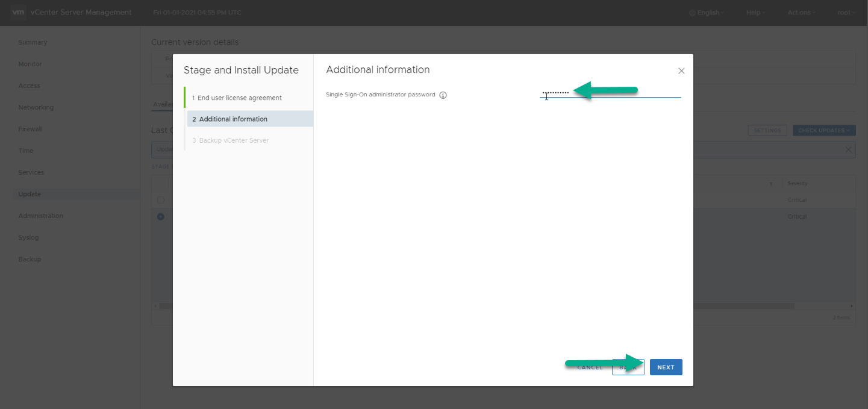The height and width of the screenshot is (409, 868).
Task: Open the CHECK UPDATES dropdown button
Action: click(x=824, y=130)
